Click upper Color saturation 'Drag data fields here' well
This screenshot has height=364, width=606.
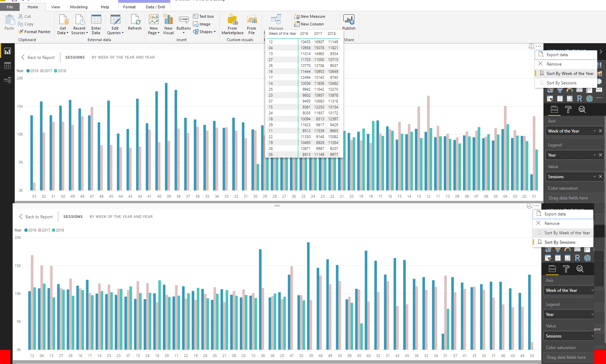pos(575,198)
